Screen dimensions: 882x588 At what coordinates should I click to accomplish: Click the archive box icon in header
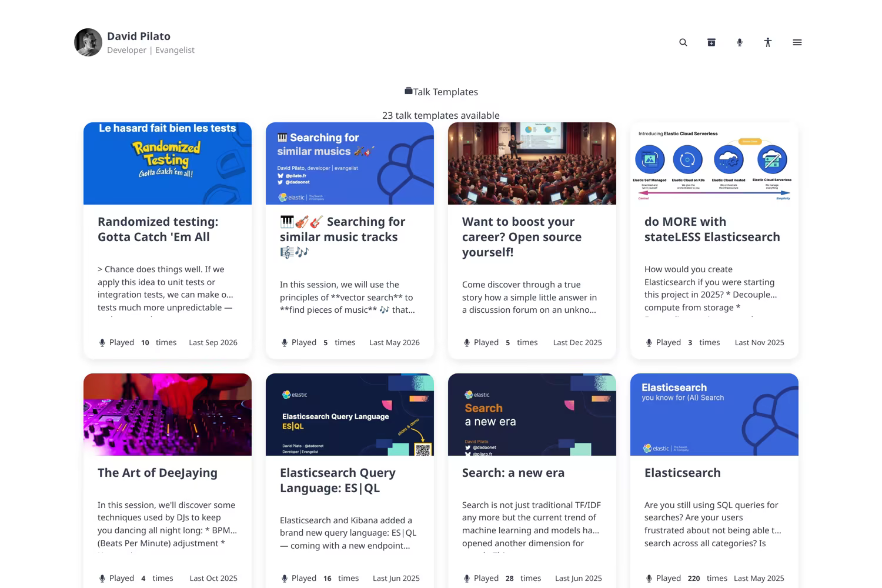coord(711,42)
